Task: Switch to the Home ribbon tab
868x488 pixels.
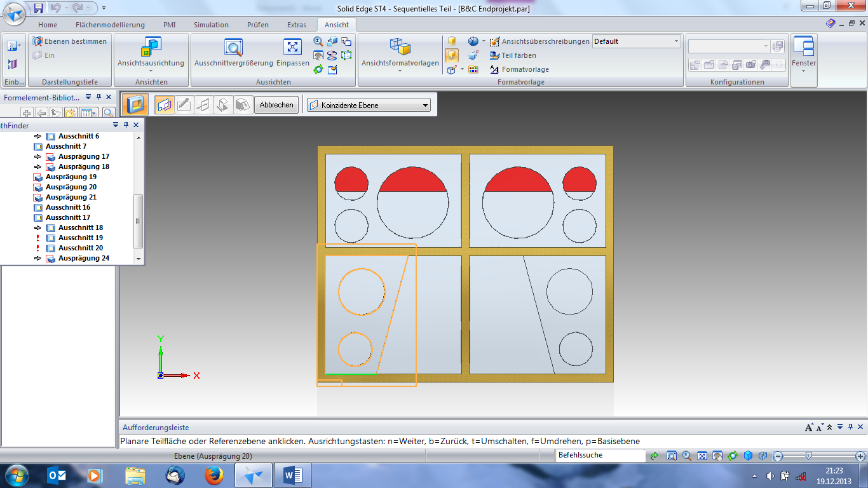Action: (x=48, y=25)
